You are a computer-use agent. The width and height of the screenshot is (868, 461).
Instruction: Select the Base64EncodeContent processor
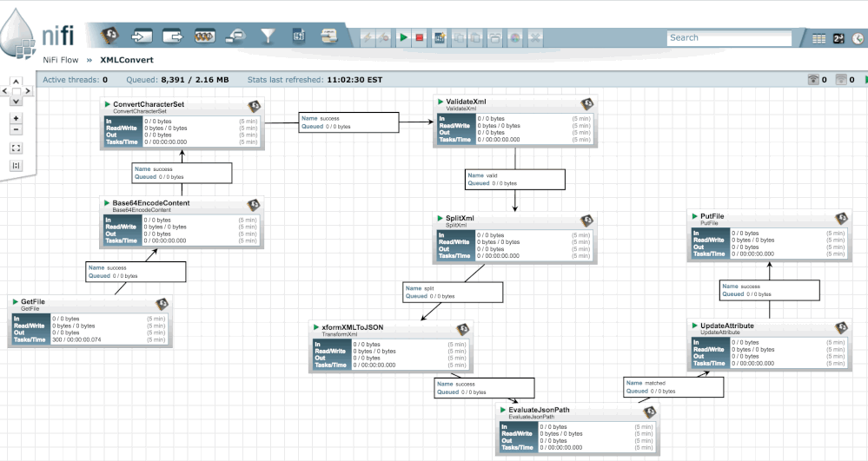(x=182, y=222)
